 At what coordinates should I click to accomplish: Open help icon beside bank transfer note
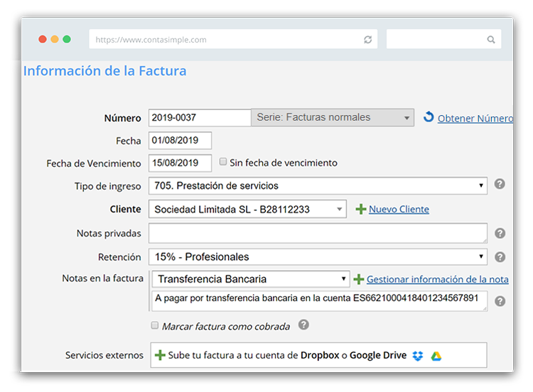click(500, 301)
